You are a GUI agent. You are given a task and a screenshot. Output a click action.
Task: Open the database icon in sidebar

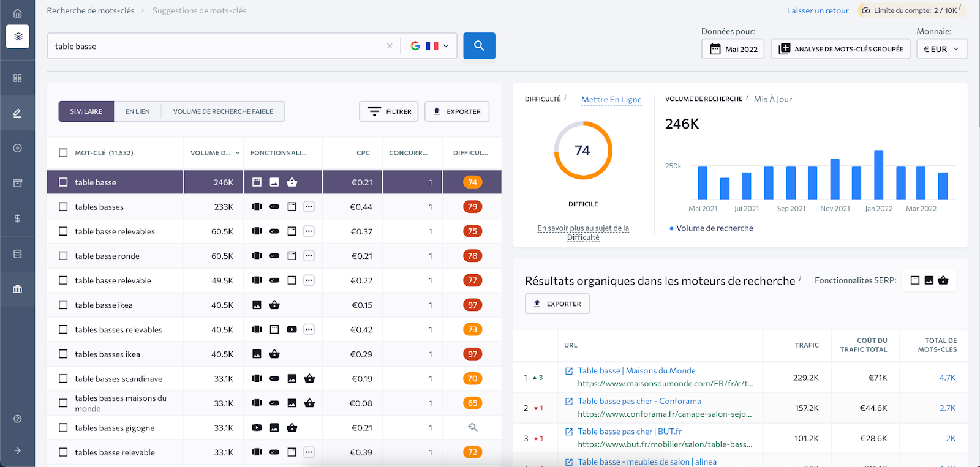point(17,254)
